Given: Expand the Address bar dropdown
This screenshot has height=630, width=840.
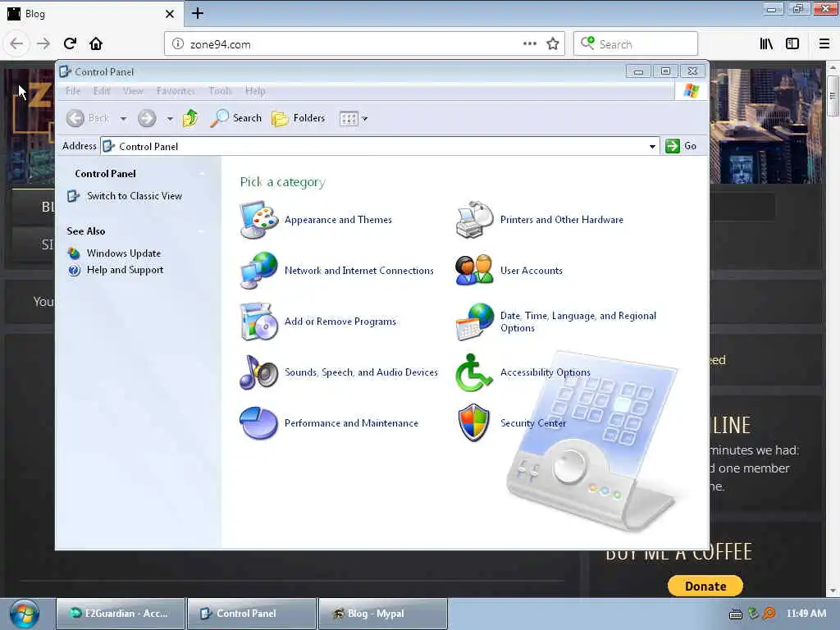Looking at the screenshot, I should pyautogui.click(x=652, y=146).
